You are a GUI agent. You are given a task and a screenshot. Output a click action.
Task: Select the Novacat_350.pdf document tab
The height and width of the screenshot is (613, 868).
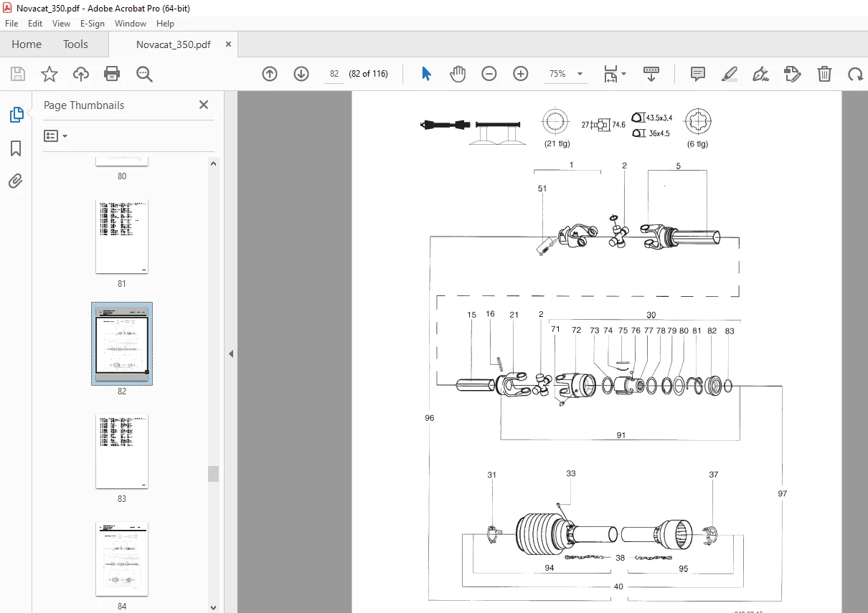click(x=173, y=44)
